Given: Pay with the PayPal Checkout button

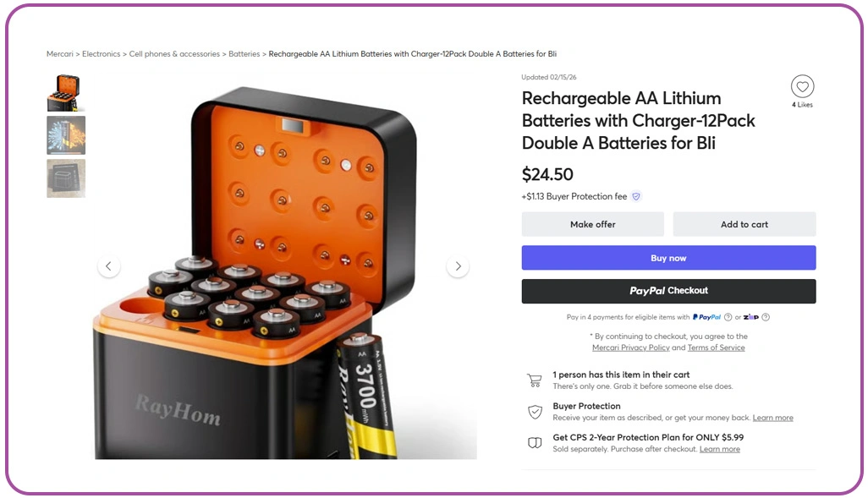Looking at the screenshot, I should coord(668,291).
